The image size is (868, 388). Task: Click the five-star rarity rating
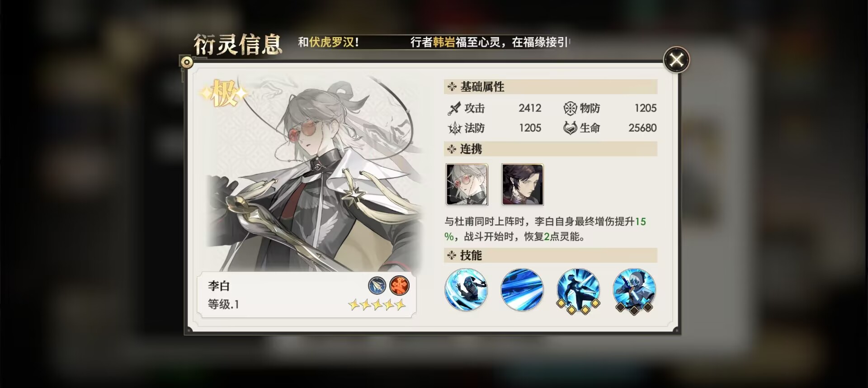click(377, 304)
